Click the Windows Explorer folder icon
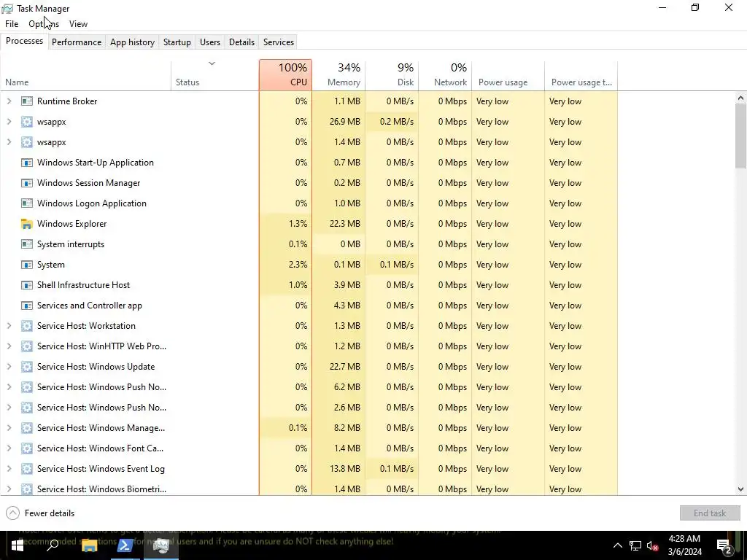 pyautogui.click(x=27, y=224)
